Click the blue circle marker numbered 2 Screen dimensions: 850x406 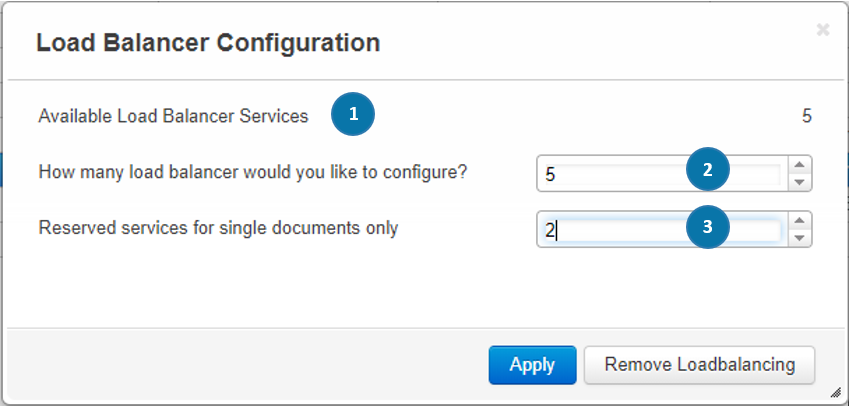tap(707, 169)
